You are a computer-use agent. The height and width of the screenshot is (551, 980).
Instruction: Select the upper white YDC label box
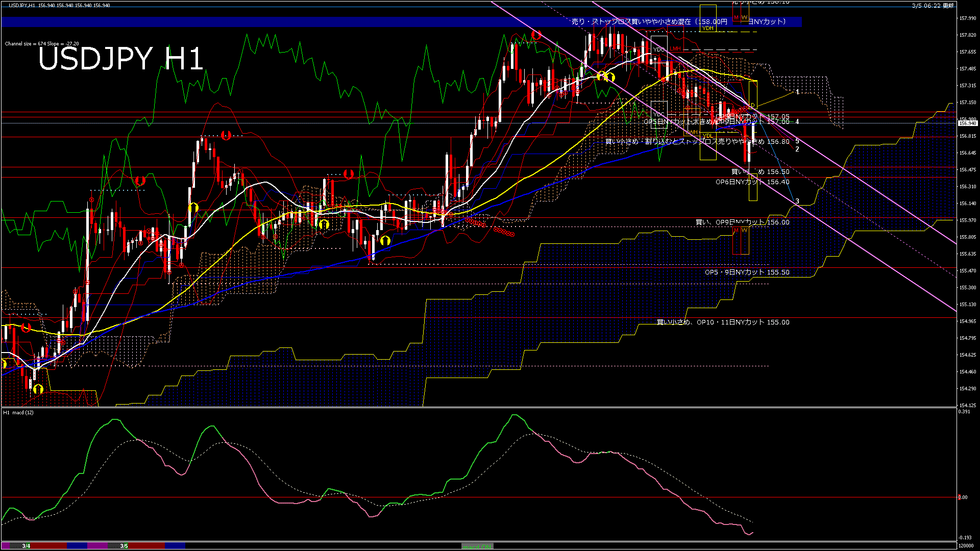(658, 49)
